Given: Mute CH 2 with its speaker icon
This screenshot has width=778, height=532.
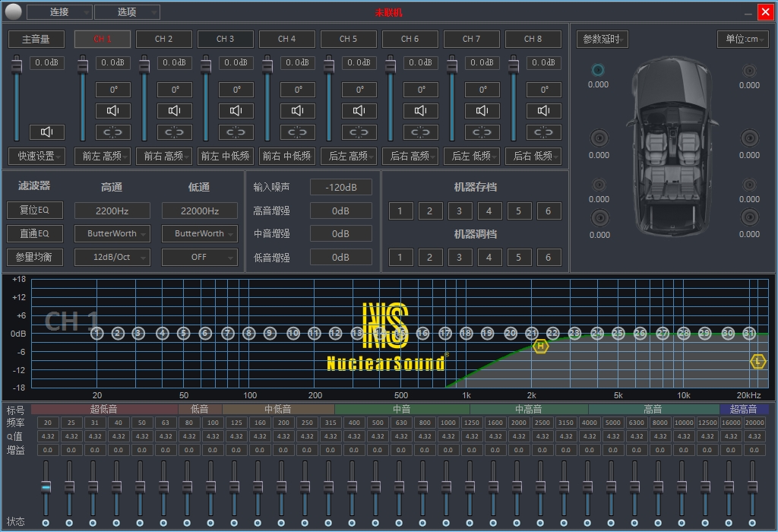Looking at the screenshot, I should coord(175,111).
